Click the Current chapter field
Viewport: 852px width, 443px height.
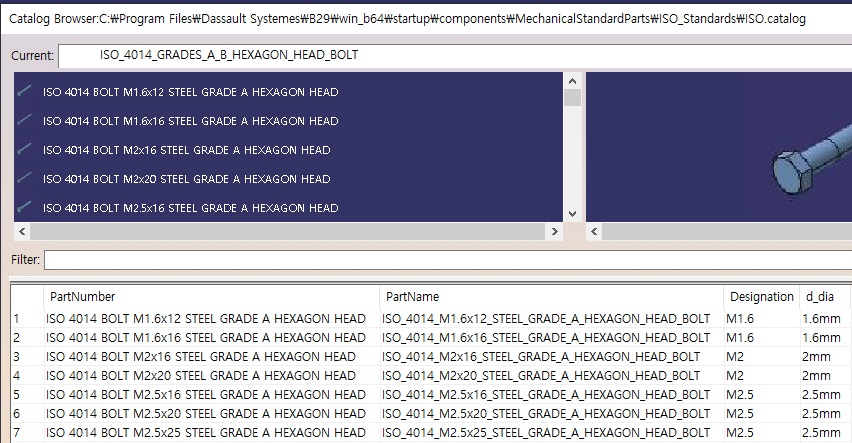(x=455, y=55)
